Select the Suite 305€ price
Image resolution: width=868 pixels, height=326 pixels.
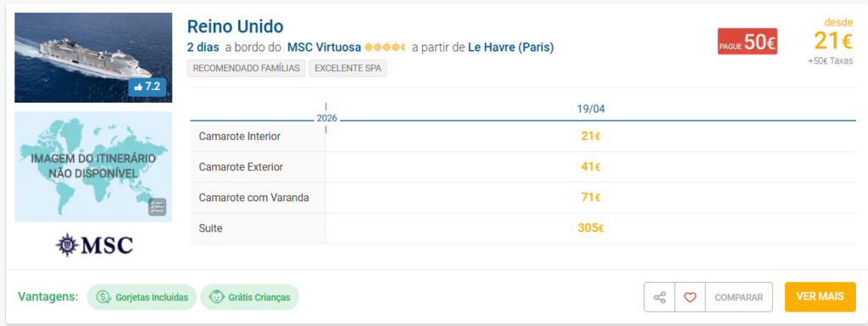(591, 228)
